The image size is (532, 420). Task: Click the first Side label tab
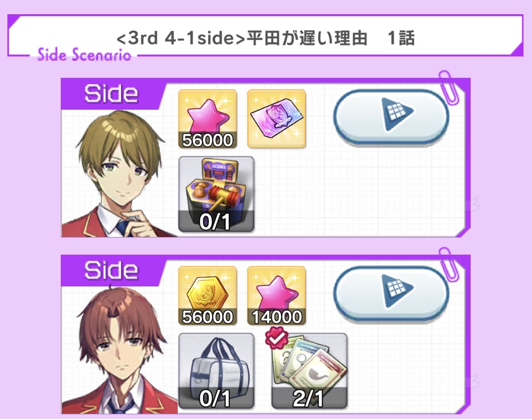[x=111, y=94]
